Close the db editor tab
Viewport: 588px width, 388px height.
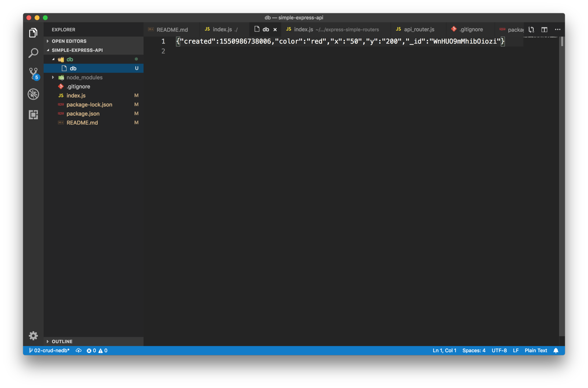[x=275, y=30]
